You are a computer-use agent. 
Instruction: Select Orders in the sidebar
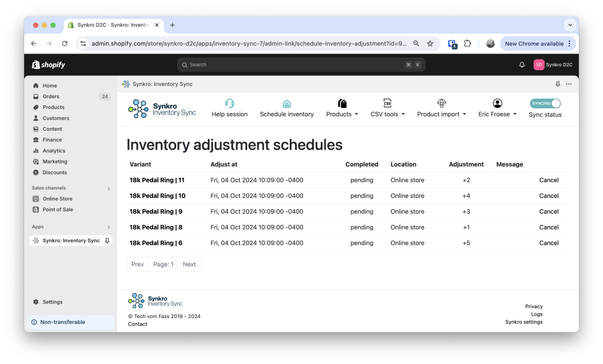coord(49,96)
